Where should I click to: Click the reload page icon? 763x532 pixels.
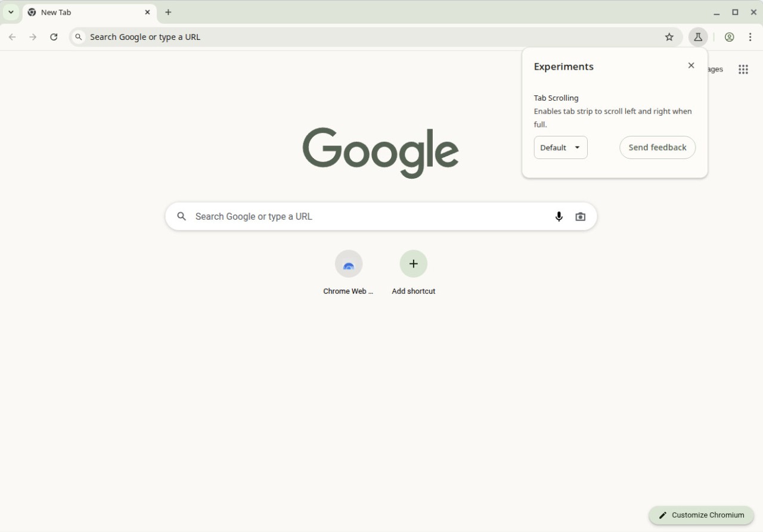[x=54, y=36]
